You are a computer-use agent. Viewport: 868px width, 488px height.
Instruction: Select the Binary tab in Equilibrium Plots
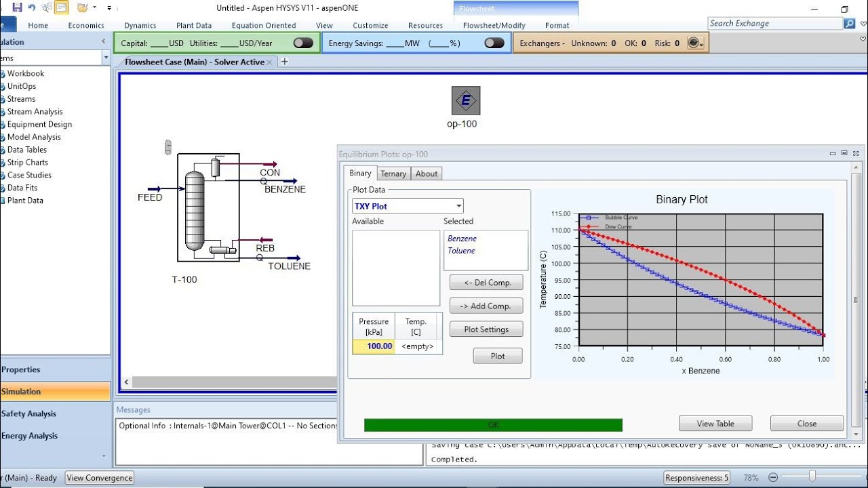point(360,174)
